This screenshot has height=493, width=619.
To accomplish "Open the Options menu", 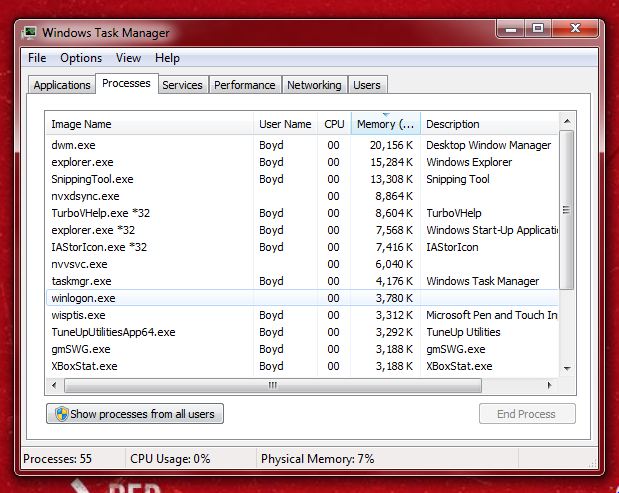I will click(81, 58).
